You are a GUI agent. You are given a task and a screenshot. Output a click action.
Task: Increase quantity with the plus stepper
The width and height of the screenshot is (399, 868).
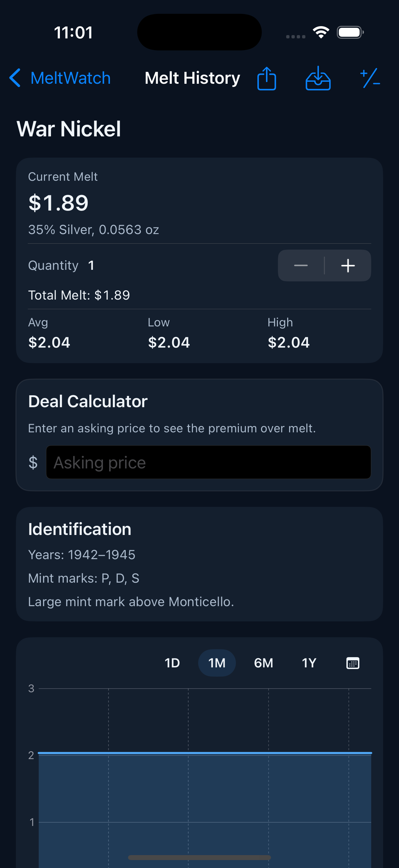[348, 265]
